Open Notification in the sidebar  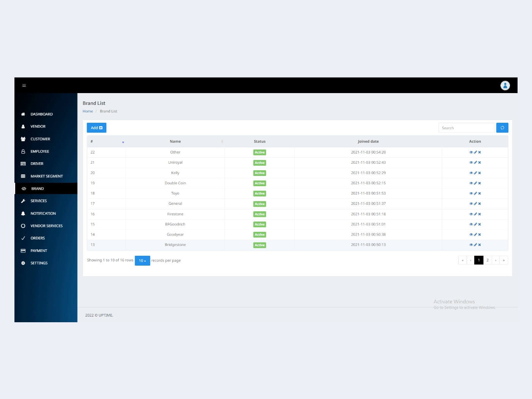click(x=46, y=214)
